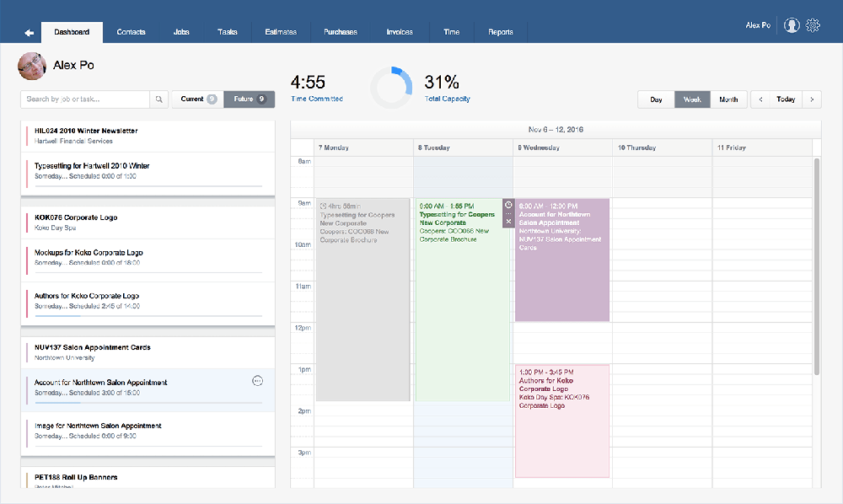Show Current tasks list
Viewport: 843px width, 504px height.
[198, 99]
